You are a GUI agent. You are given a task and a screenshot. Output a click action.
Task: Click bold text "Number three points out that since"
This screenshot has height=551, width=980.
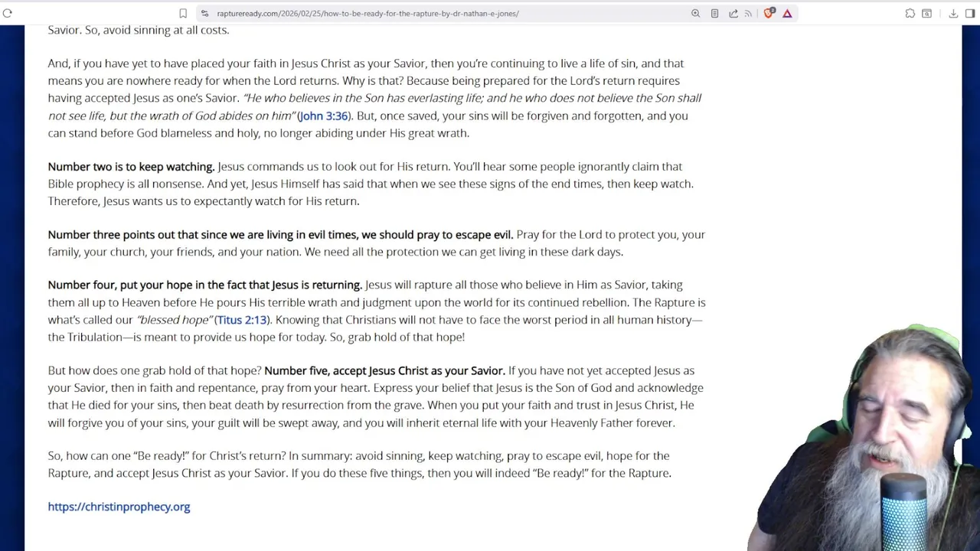click(x=138, y=235)
